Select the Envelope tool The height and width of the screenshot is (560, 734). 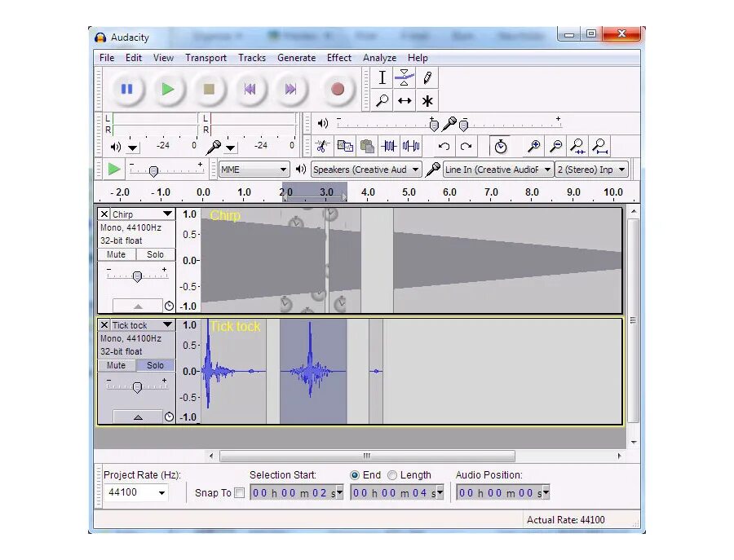(405, 77)
